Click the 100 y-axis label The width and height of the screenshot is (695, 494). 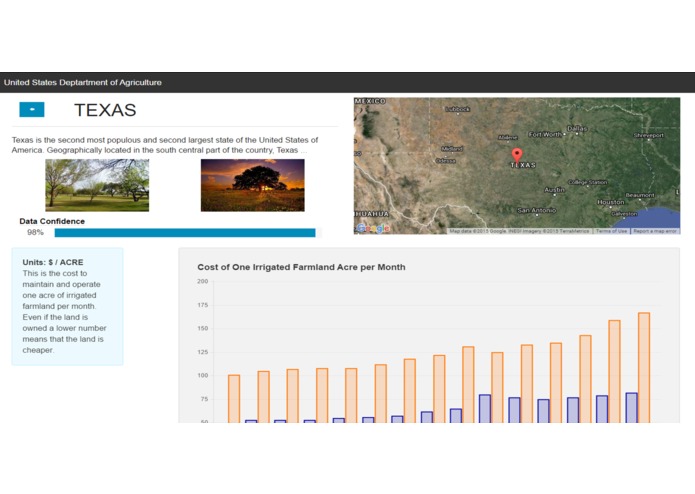203,375
